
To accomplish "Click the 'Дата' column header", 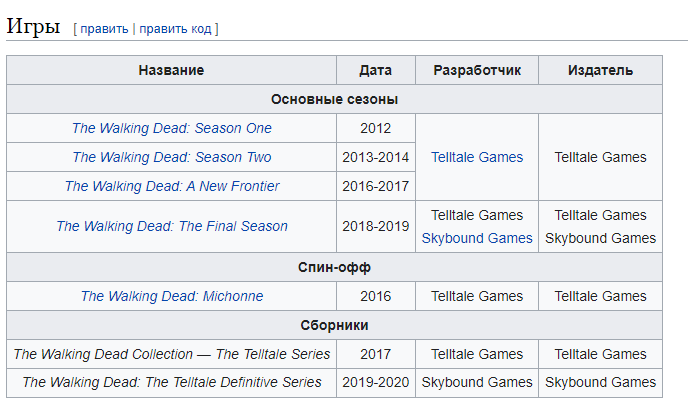I will pos(376,70).
